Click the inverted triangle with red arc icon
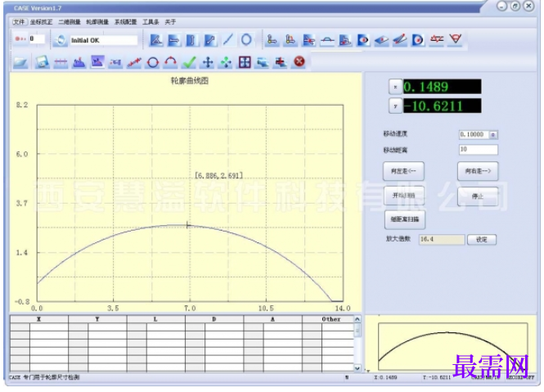 tap(455, 39)
